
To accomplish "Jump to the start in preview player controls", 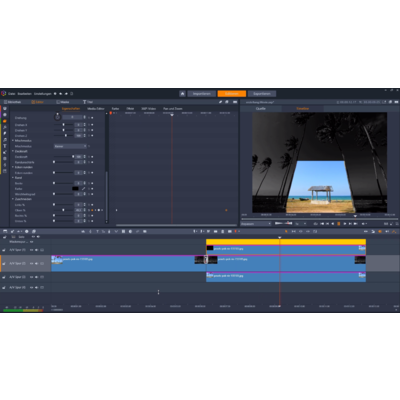I will click(322, 224).
